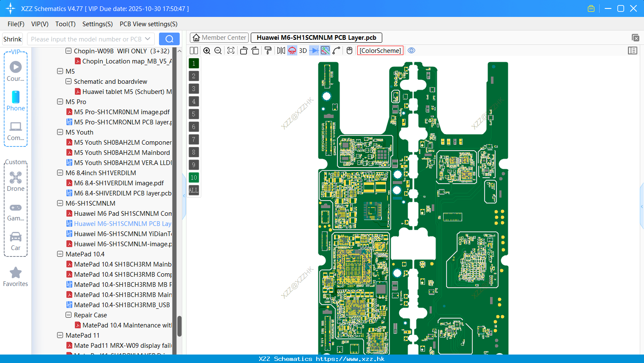Select the Phone category icon
This screenshot has height=363, width=644.
16,101
